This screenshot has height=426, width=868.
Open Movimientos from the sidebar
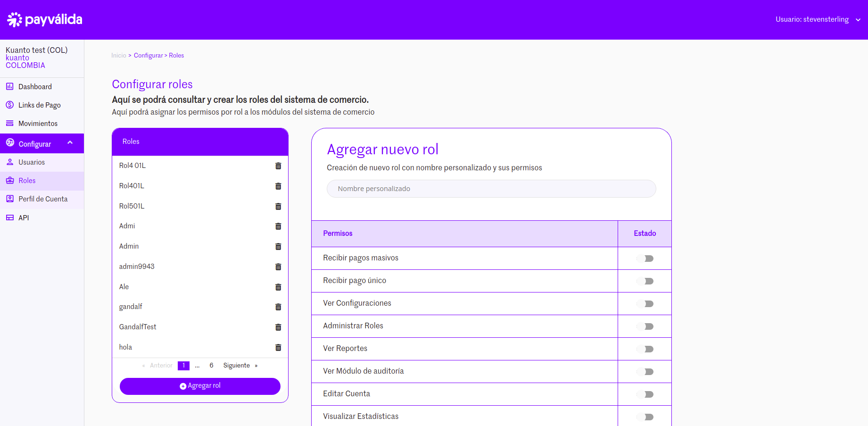pos(38,124)
